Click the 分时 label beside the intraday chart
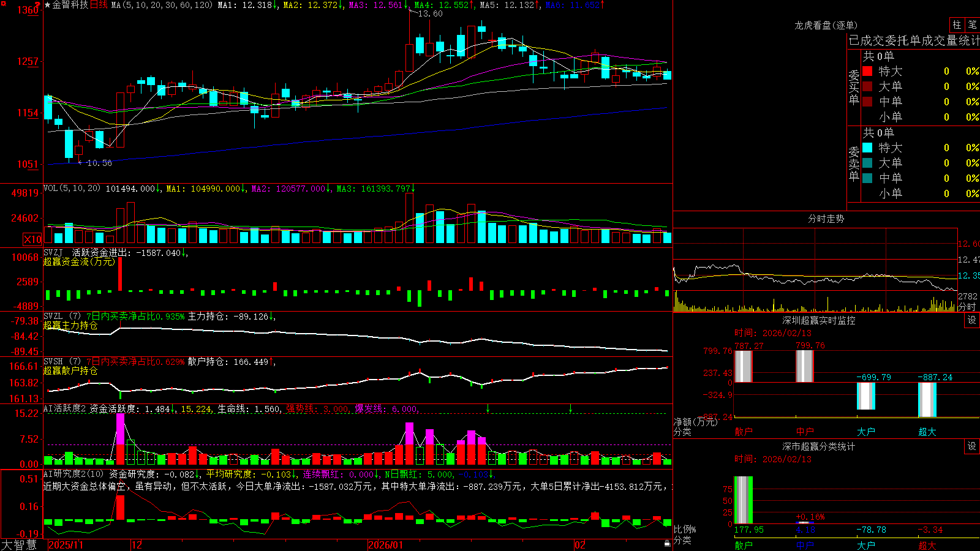Viewport: 980px width, 551px height. click(967, 307)
